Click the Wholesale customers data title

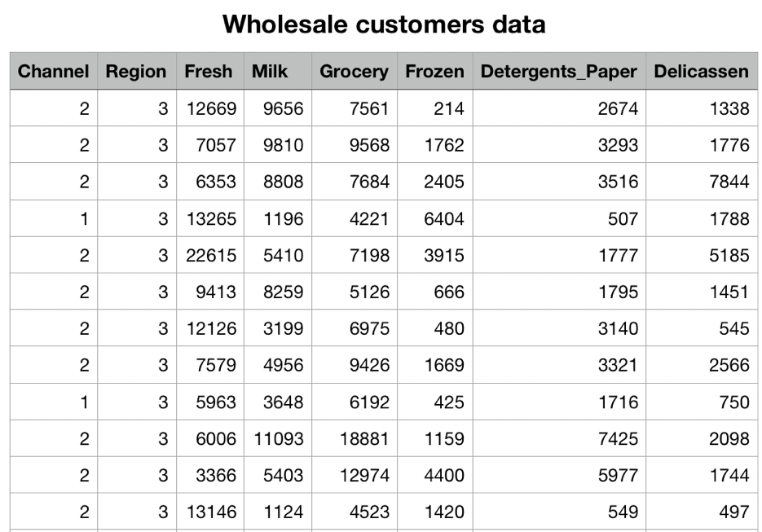coord(384,24)
